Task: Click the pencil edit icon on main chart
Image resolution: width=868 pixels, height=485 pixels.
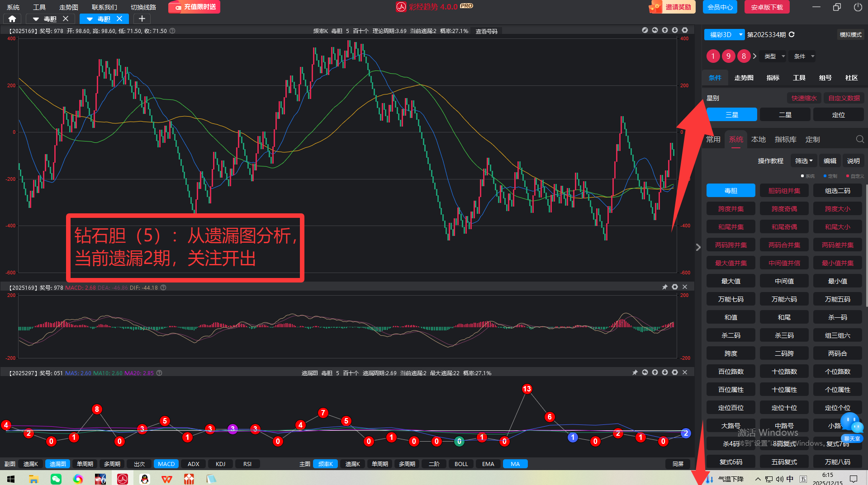Action: point(645,30)
